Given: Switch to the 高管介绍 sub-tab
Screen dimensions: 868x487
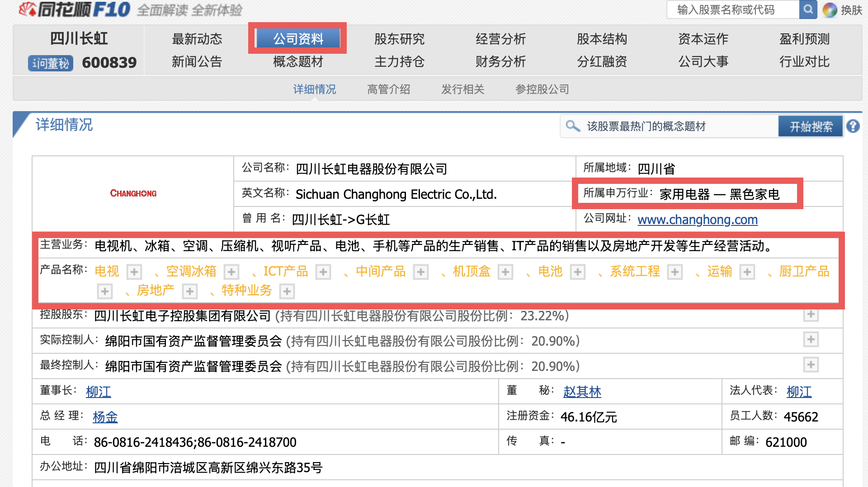Looking at the screenshot, I should (389, 89).
